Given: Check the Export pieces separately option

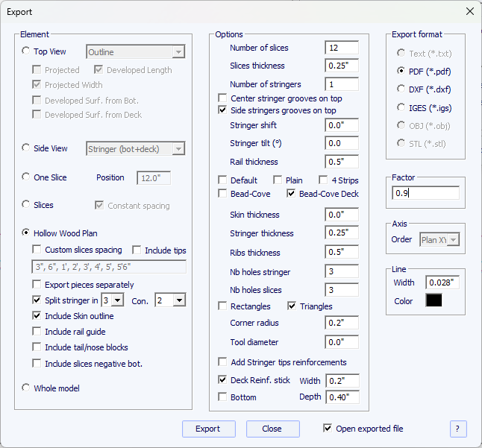Looking at the screenshot, I should (x=38, y=285).
